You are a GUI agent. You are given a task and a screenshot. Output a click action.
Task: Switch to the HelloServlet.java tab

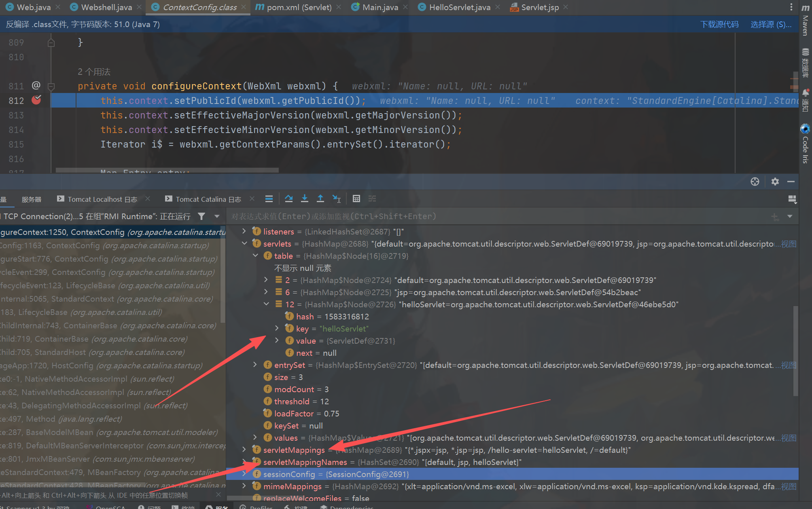459,7
